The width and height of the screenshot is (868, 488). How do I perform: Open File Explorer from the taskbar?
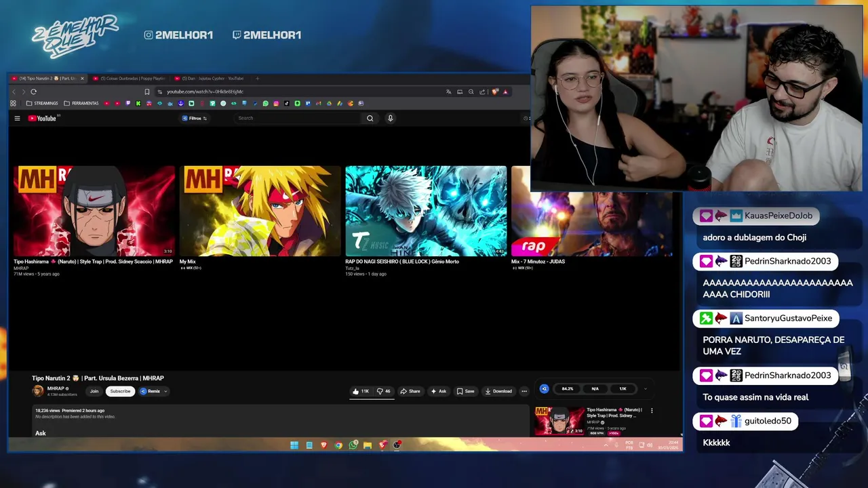(x=368, y=445)
